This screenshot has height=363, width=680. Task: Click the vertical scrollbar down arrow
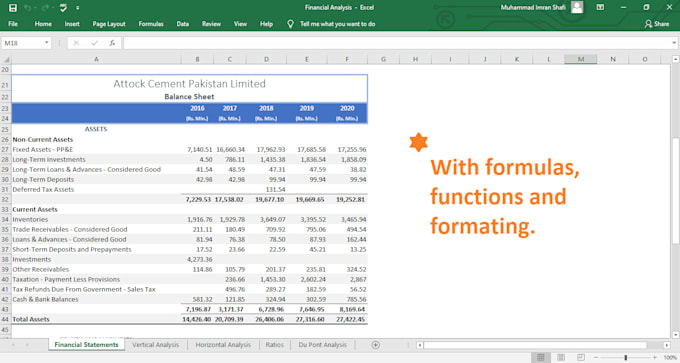click(676, 335)
